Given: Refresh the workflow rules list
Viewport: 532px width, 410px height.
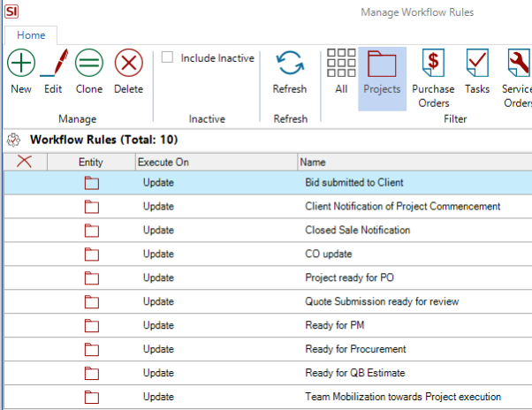Looking at the screenshot, I should pos(289,65).
